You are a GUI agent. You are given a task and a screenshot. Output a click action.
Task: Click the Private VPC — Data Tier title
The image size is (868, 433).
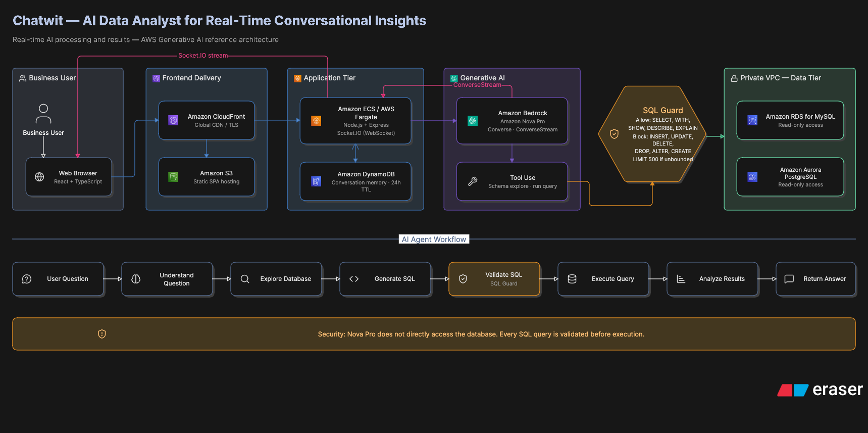click(781, 78)
